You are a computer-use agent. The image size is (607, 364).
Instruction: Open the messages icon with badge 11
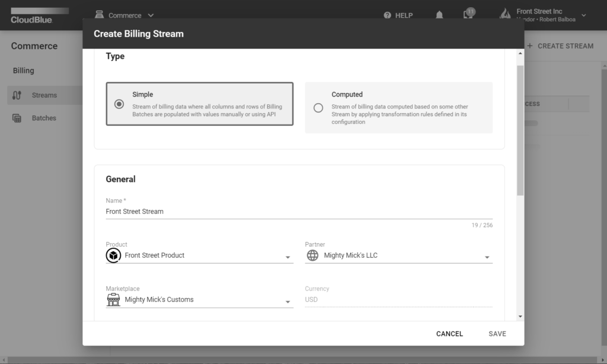point(468,14)
